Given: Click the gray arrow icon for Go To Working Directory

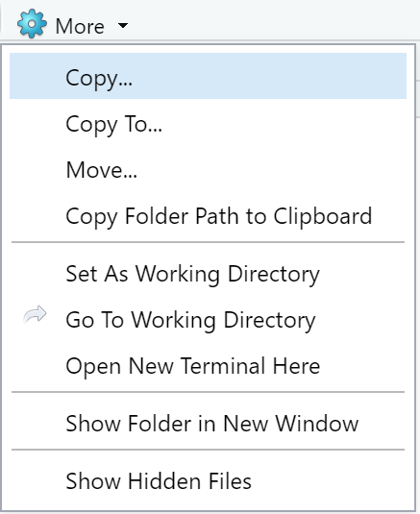Looking at the screenshot, I should click(36, 315).
